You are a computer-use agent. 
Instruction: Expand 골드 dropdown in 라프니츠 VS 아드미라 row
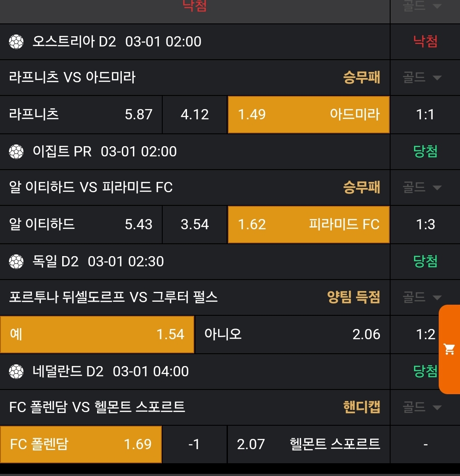click(x=422, y=78)
